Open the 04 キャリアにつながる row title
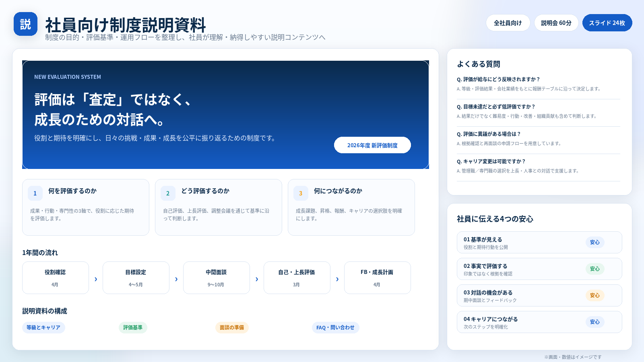 click(x=491, y=319)
